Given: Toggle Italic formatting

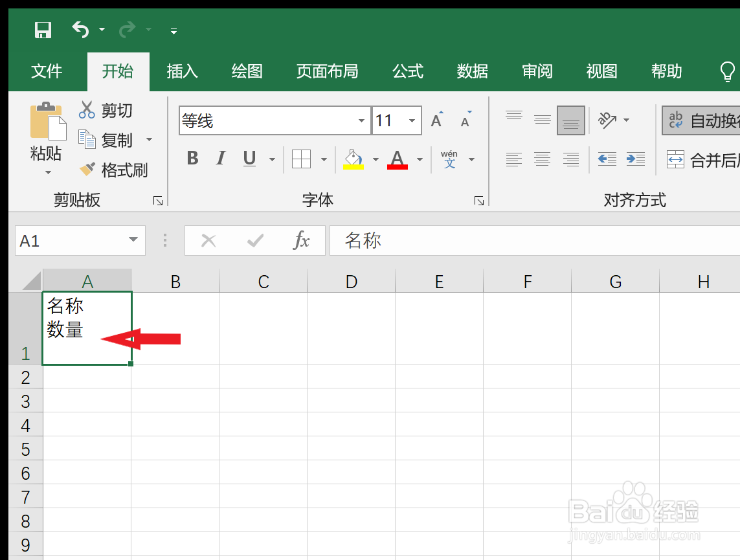Looking at the screenshot, I should click(220, 158).
